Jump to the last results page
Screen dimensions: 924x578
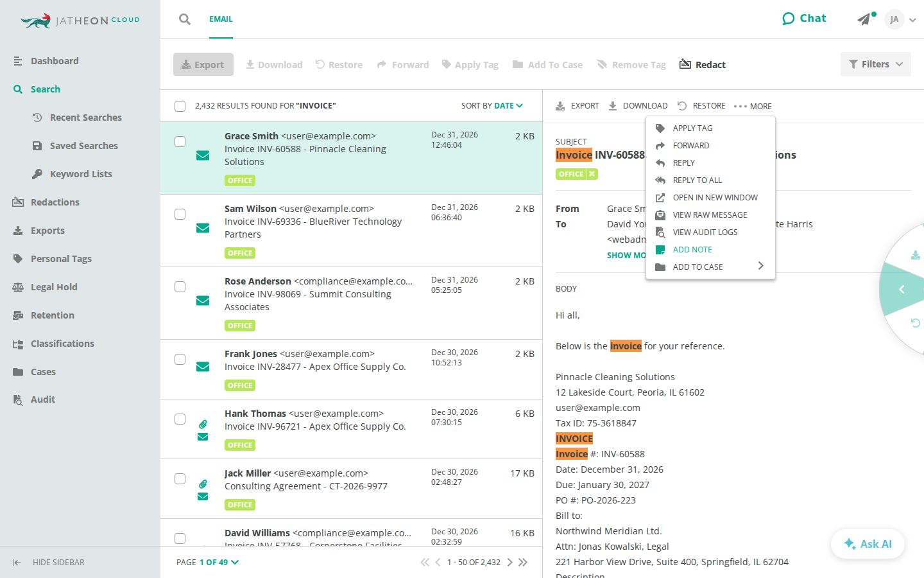[523, 563]
